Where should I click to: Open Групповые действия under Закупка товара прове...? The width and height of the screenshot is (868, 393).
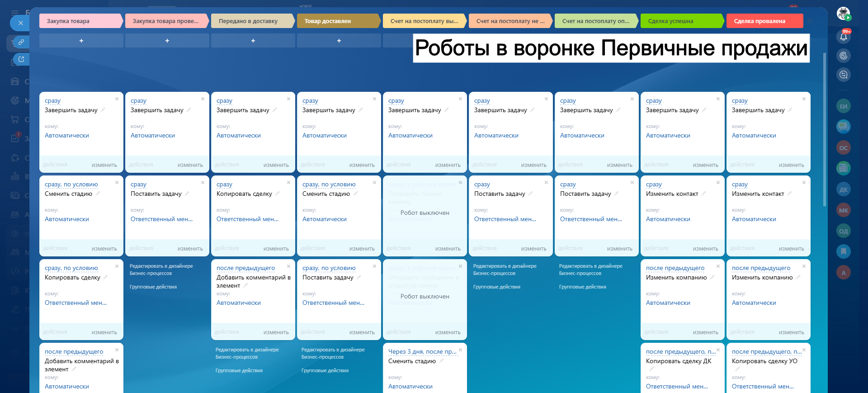[x=153, y=287]
